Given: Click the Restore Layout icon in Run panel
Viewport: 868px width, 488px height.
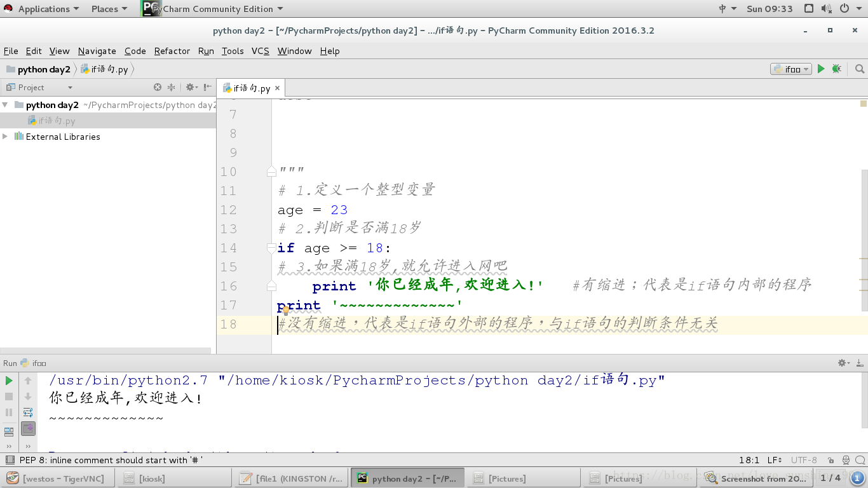Looking at the screenshot, I should 9,431.
